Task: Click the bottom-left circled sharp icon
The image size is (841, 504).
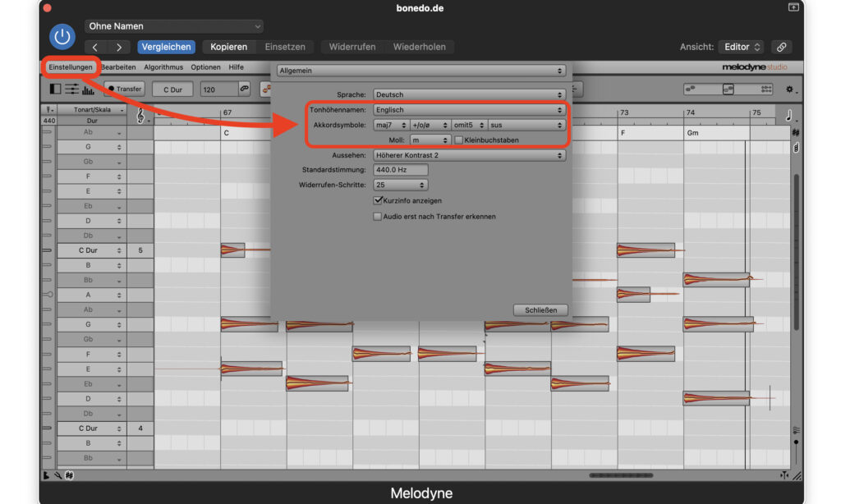Action: coord(69,475)
